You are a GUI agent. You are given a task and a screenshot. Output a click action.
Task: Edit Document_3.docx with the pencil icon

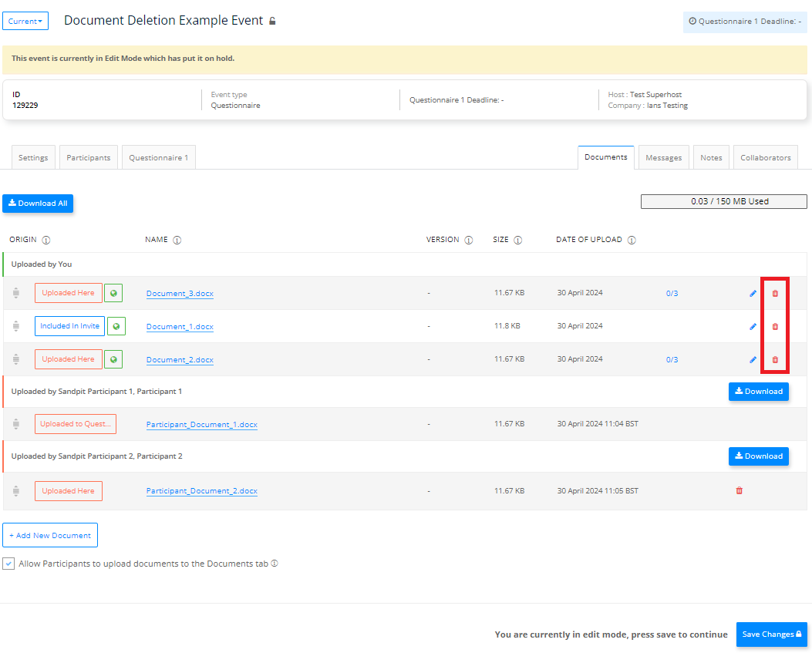[x=753, y=294]
